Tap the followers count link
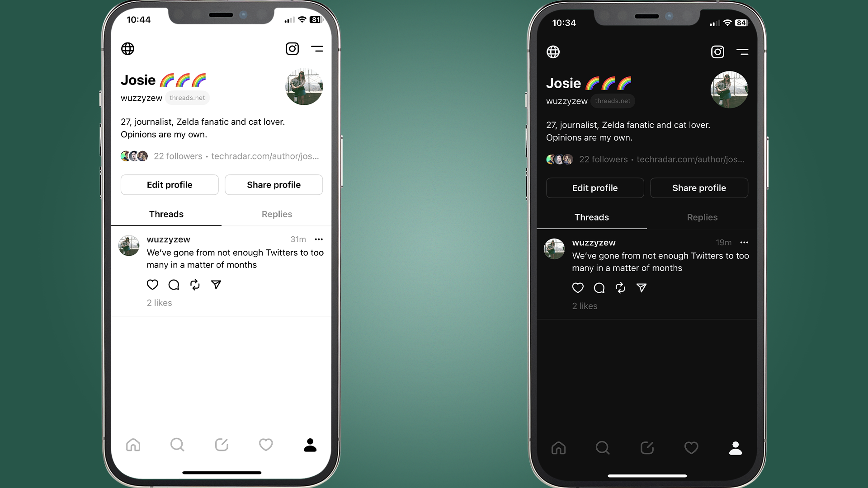The height and width of the screenshot is (488, 868). pos(177,156)
